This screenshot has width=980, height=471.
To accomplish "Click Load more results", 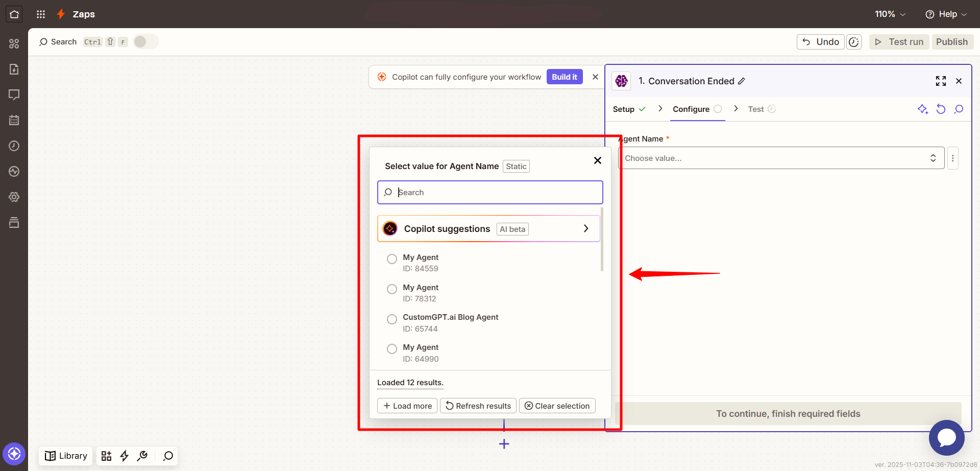I will (x=407, y=406).
